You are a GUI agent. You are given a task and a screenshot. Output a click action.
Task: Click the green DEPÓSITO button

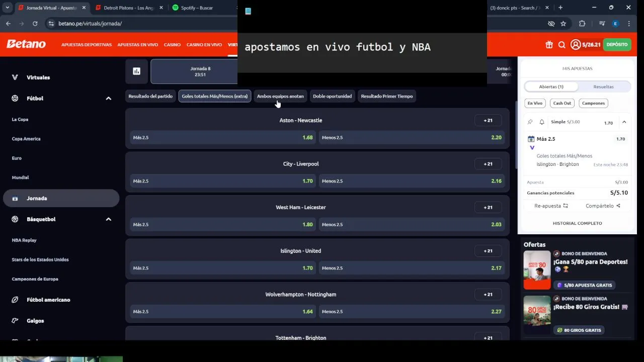point(617,45)
